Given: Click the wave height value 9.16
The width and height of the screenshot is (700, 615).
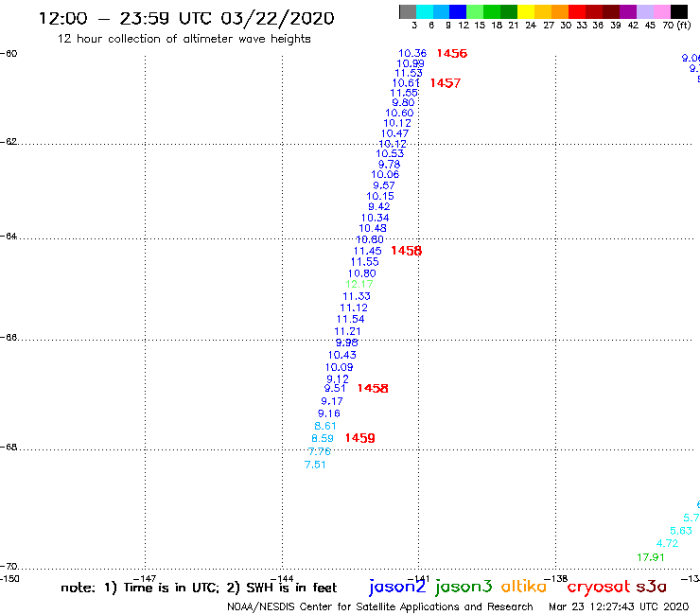Looking at the screenshot, I should click(x=328, y=413).
